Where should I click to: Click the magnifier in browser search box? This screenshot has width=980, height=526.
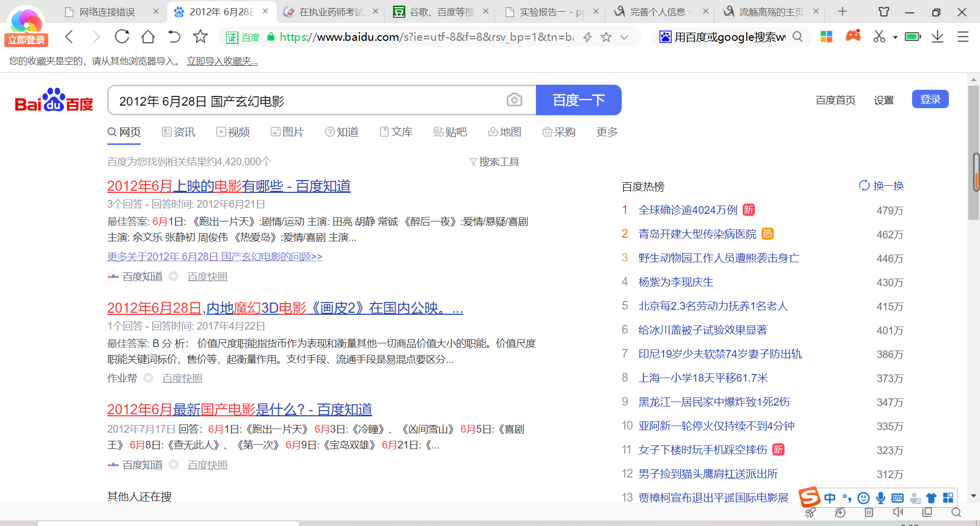coord(797,37)
